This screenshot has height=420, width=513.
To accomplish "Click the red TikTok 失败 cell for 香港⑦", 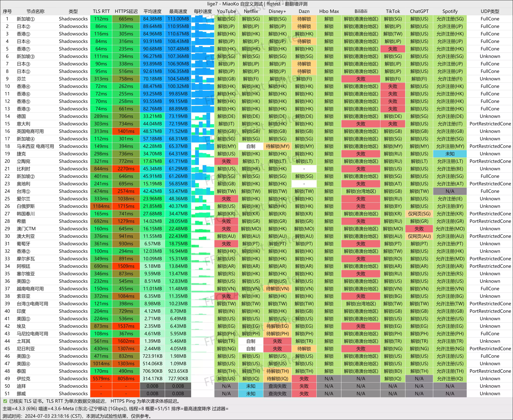I will [x=393, y=49].
